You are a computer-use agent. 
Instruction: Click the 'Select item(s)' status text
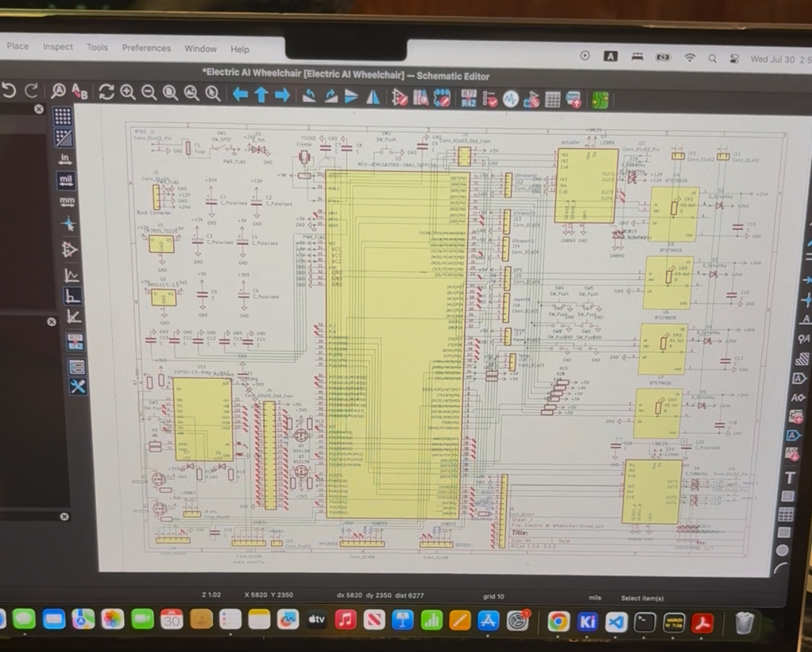pos(642,598)
